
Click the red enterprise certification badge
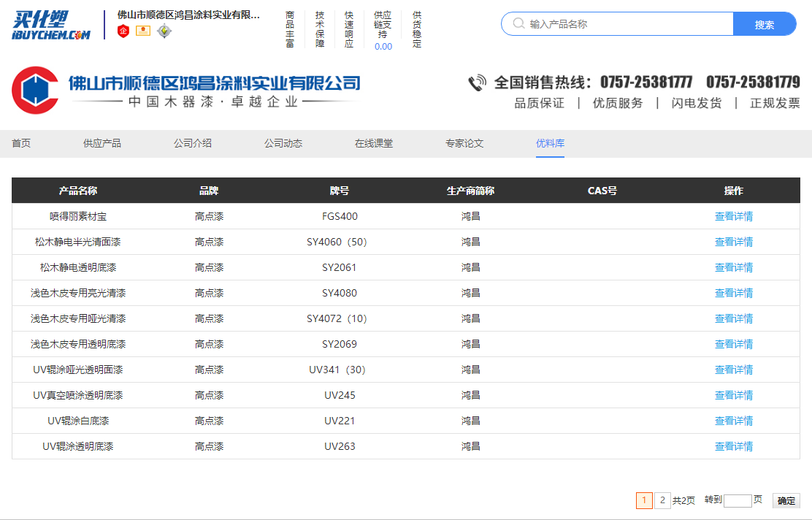point(123,31)
